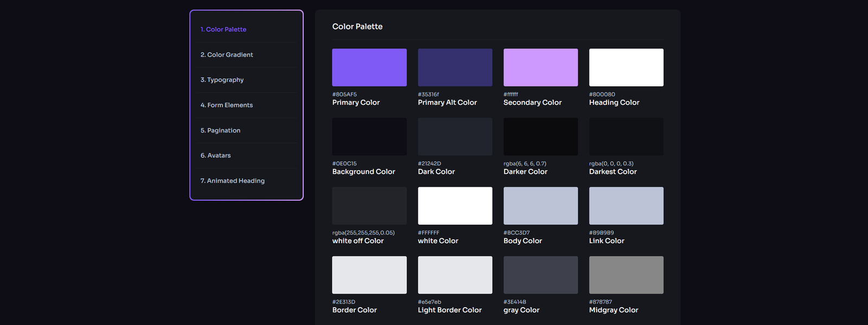Screen dimensions: 868x325
Task: Click the Background Color swatch
Action: [369, 137]
